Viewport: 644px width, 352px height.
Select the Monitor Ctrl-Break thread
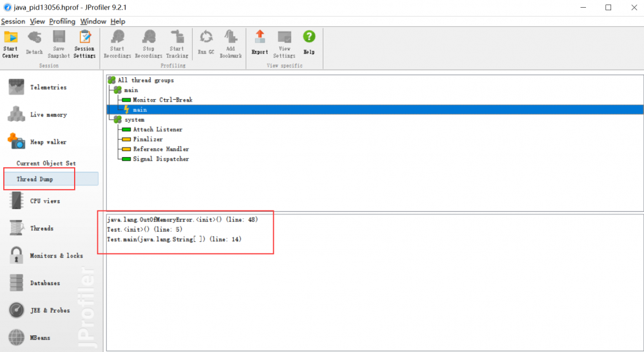tap(158, 100)
